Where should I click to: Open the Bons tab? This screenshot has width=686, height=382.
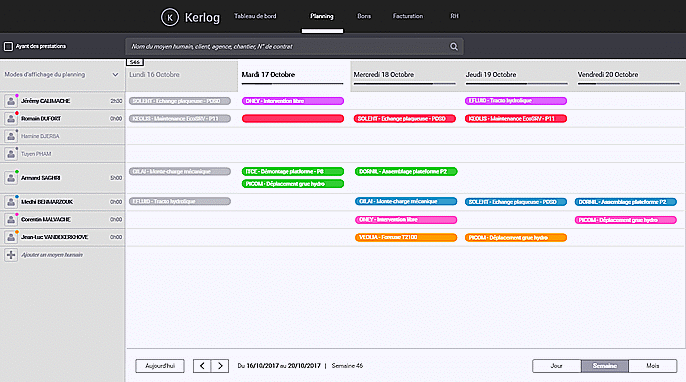click(x=364, y=16)
